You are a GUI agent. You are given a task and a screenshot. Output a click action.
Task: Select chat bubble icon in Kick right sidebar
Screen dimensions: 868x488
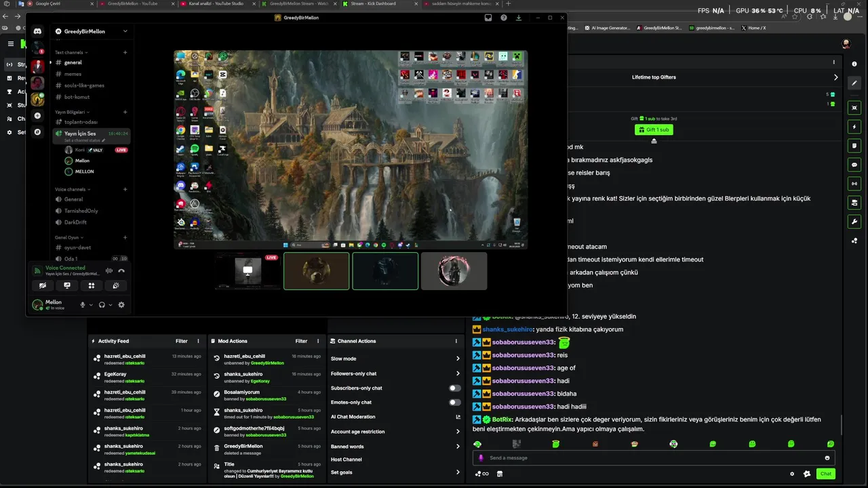854,165
